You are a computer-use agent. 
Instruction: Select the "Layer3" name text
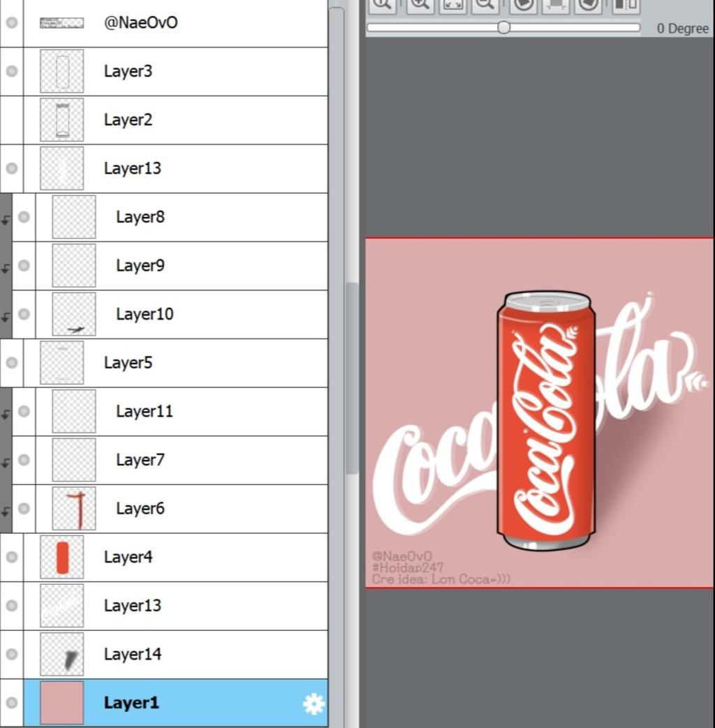click(x=128, y=71)
